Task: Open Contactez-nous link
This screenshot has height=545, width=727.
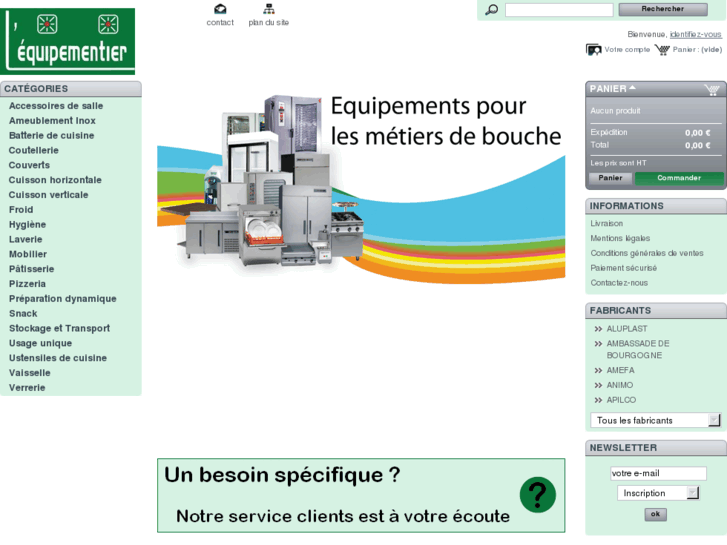Action: [x=619, y=283]
